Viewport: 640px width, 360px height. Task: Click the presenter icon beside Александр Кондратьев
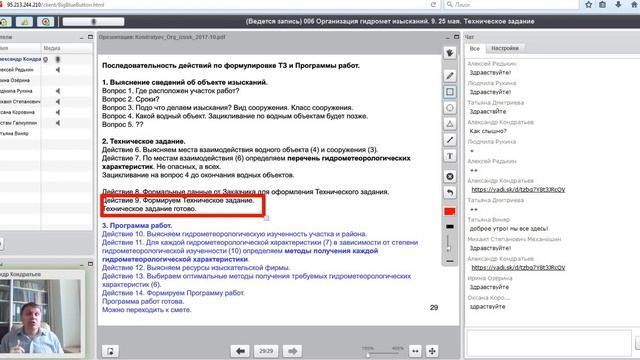[x=46, y=60]
